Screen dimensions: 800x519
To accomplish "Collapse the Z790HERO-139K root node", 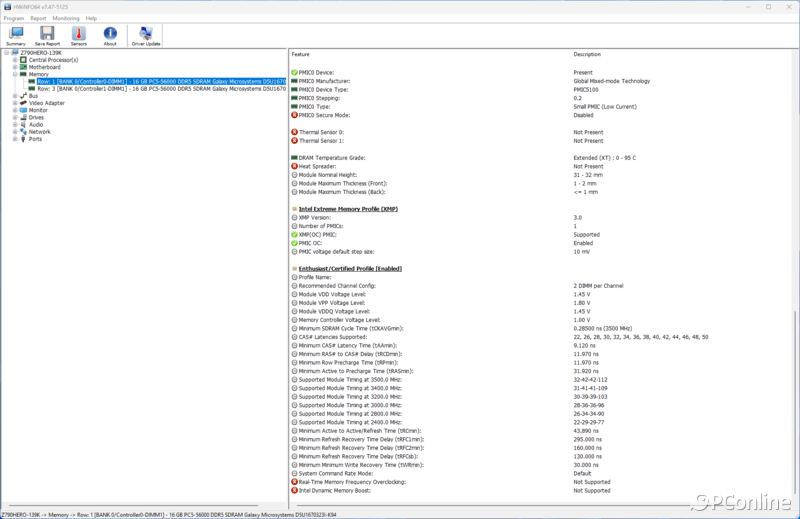I will click(x=5, y=53).
